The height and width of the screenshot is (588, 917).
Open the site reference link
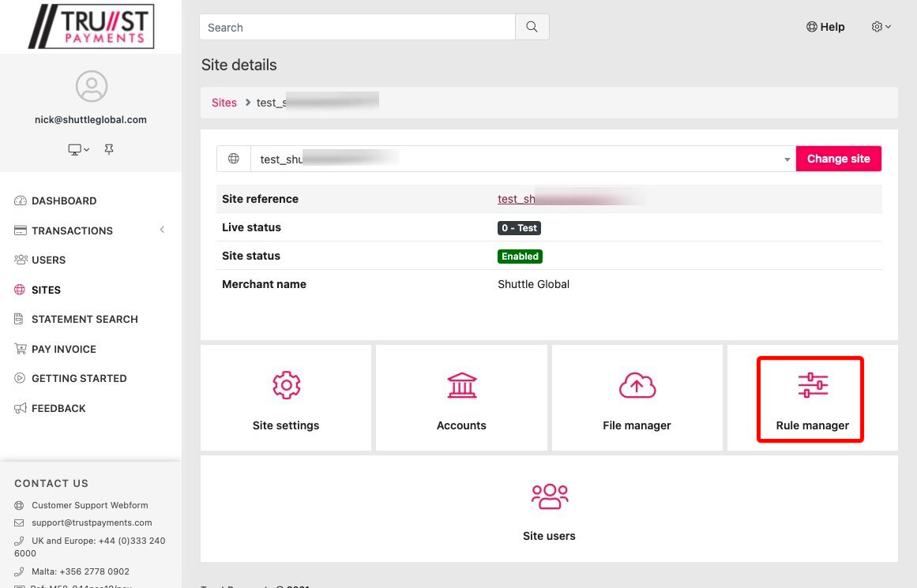(571, 199)
